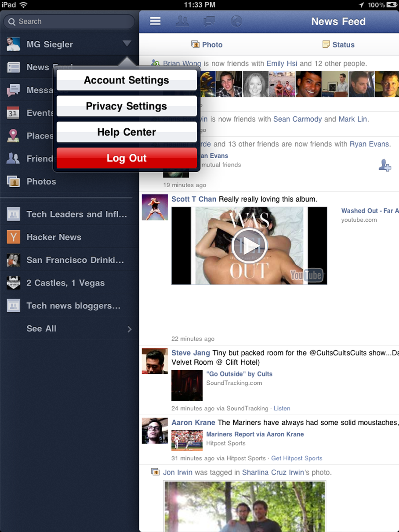Click the Get Hitpost Sports link
This screenshot has width=399, height=532.
tap(297, 458)
